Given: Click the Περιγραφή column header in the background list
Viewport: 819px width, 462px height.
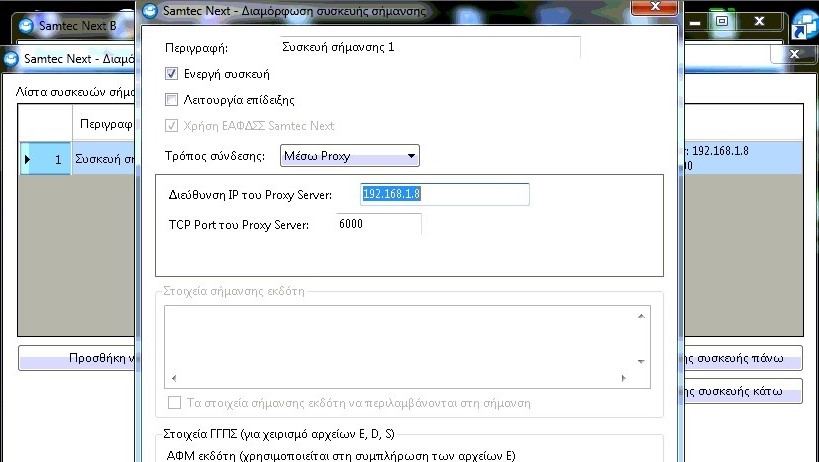Looking at the screenshot, I should click(x=103, y=124).
